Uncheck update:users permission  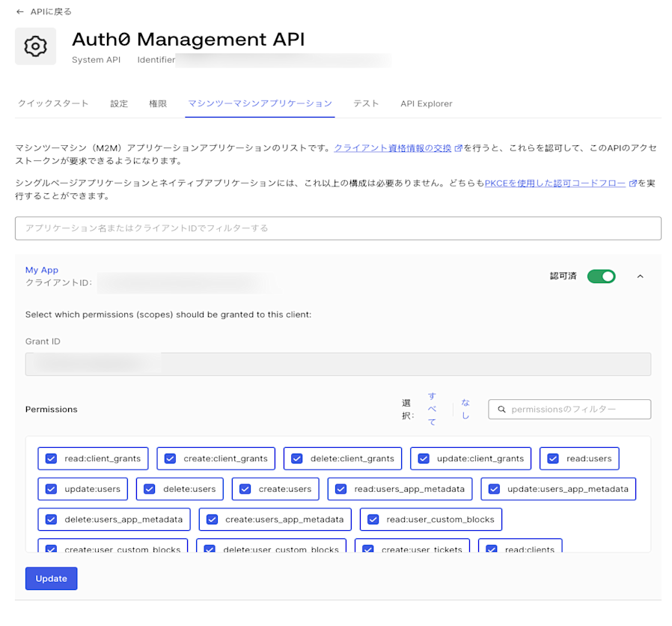(51, 489)
